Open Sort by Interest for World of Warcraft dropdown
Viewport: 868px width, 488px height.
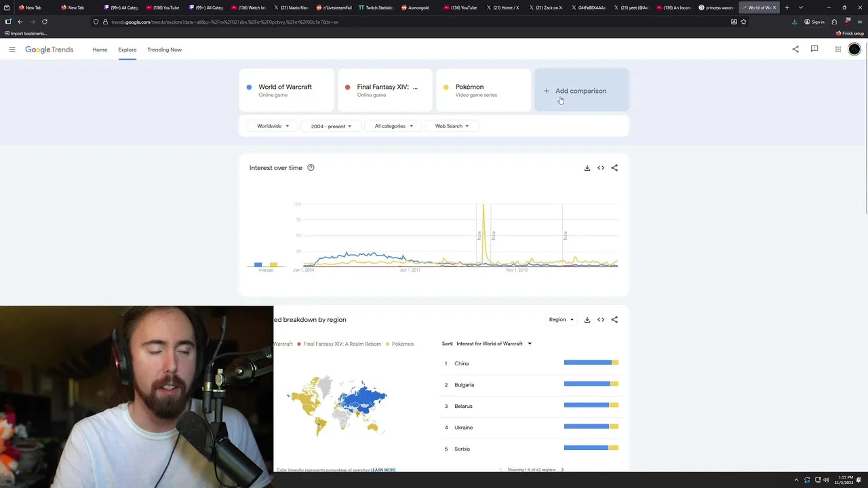494,344
